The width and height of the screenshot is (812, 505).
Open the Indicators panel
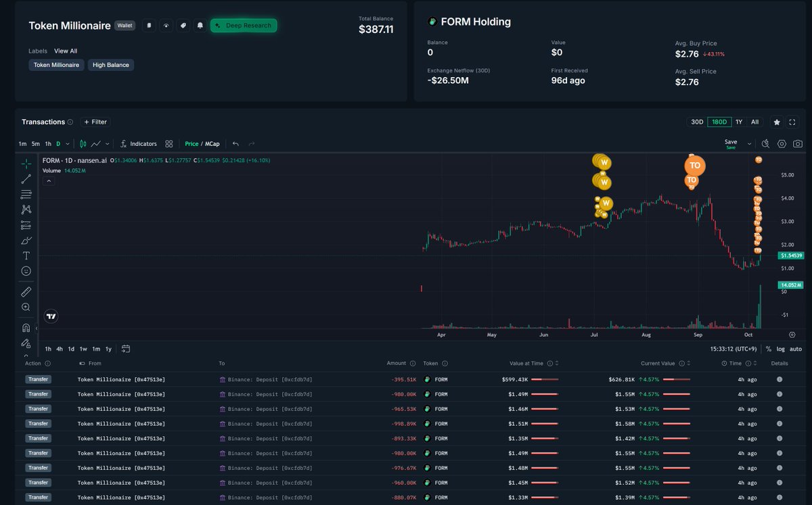pos(138,144)
